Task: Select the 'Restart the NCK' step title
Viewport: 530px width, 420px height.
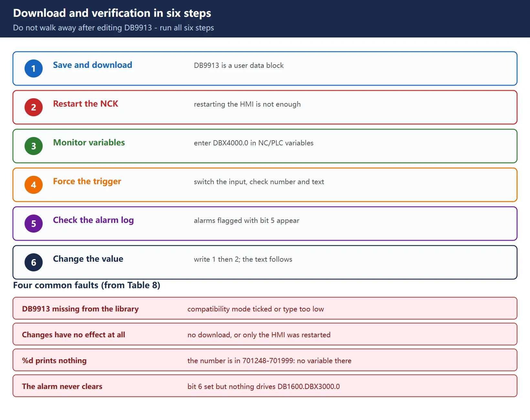Action: pyautogui.click(x=85, y=104)
